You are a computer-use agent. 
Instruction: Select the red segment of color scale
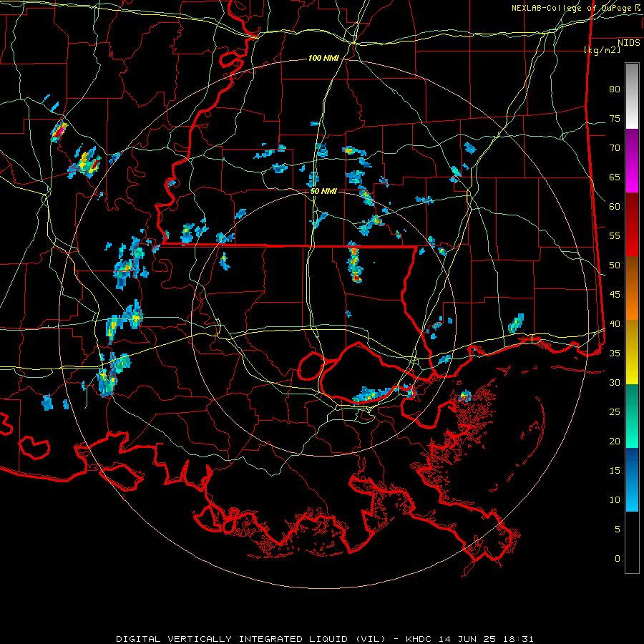[632, 225]
